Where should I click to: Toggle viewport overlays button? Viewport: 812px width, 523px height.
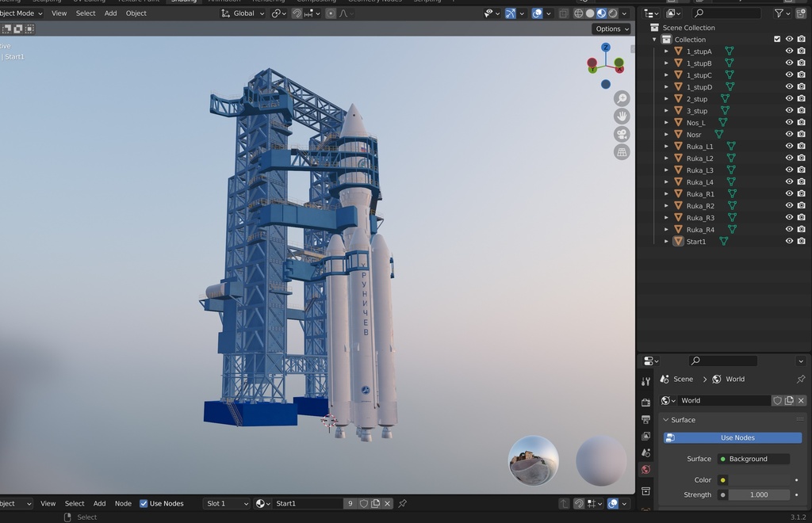(537, 13)
